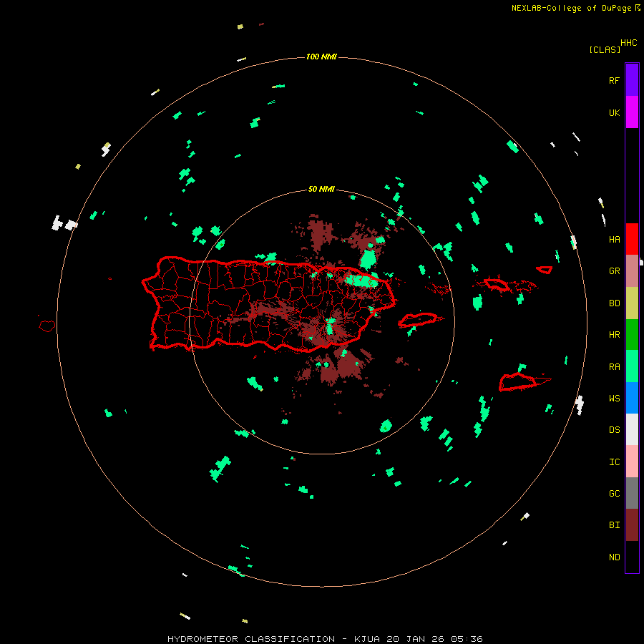Select the GR color swatch in legend
This screenshot has height=644, width=644.
[x=632, y=271]
